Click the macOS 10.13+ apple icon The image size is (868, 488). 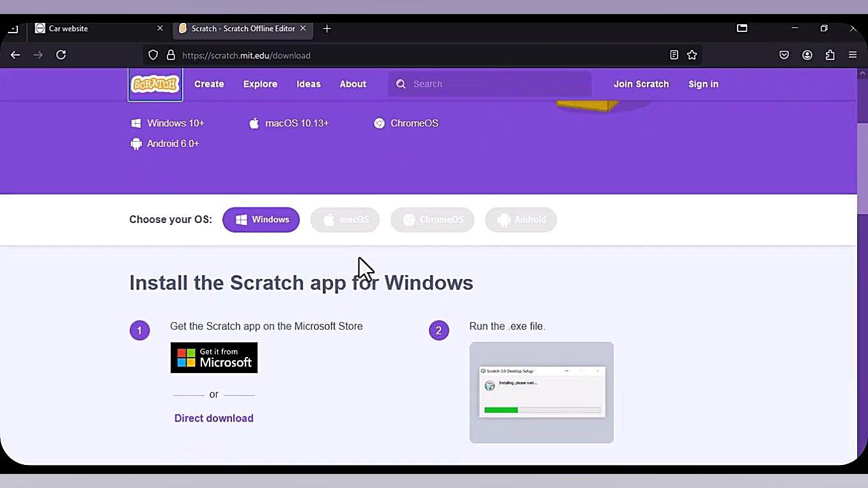point(254,123)
